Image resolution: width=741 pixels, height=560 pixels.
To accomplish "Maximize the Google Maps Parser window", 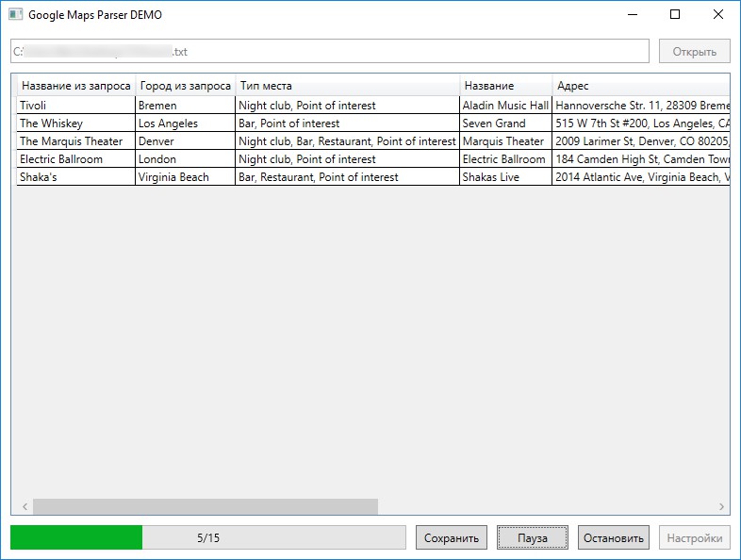I will click(x=675, y=14).
